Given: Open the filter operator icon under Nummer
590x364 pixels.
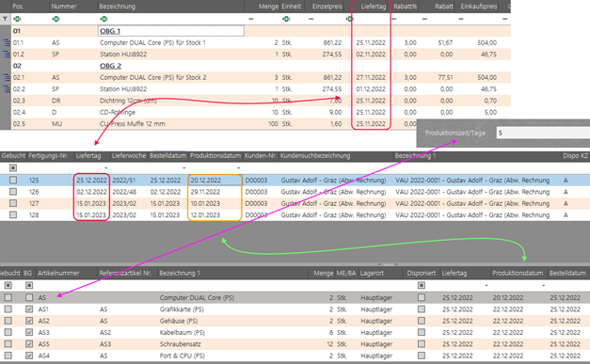Looking at the screenshot, I should click(x=56, y=19).
